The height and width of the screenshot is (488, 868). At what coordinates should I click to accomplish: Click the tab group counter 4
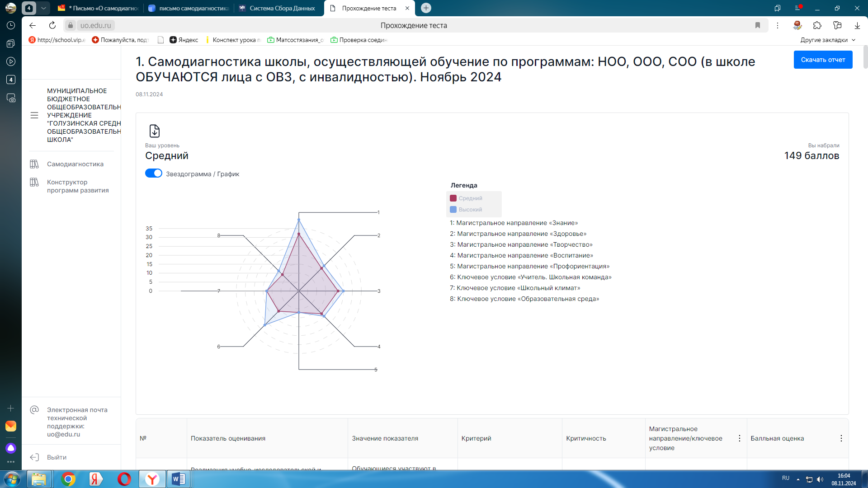tap(29, 8)
